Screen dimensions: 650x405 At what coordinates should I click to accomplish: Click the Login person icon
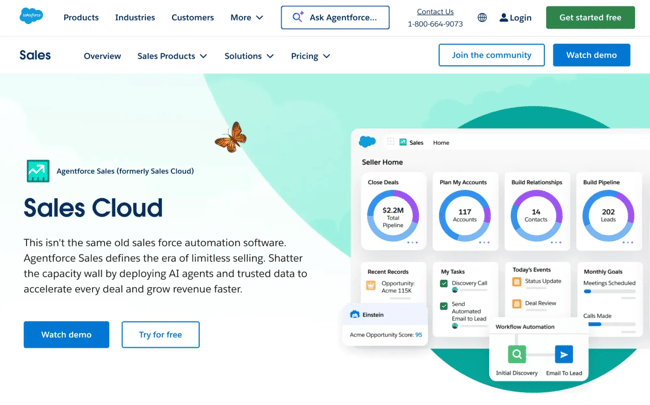pyautogui.click(x=504, y=17)
